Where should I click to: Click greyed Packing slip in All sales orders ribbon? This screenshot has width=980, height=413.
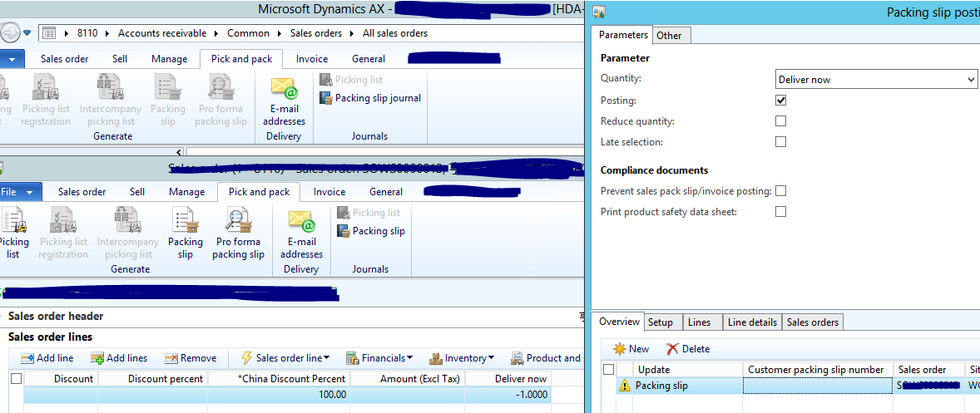(x=167, y=101)
